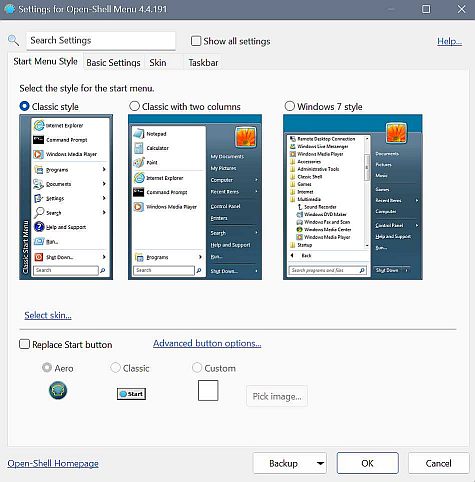Image resolution: width=475 pixels, height=482 pixels.
Task: Click the empty Custom button image box
Action: [x=208, y=390]
